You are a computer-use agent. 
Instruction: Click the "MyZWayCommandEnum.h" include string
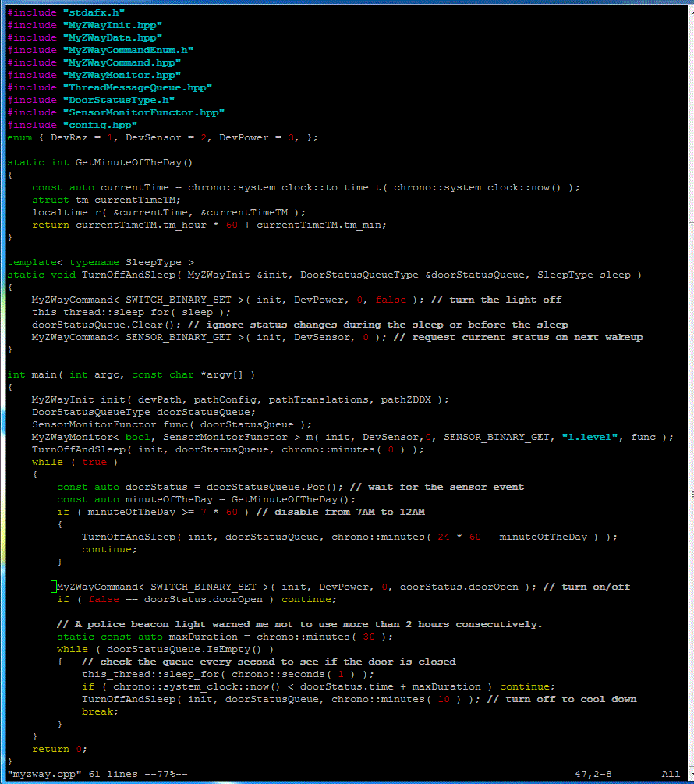(x=128, y=50)
